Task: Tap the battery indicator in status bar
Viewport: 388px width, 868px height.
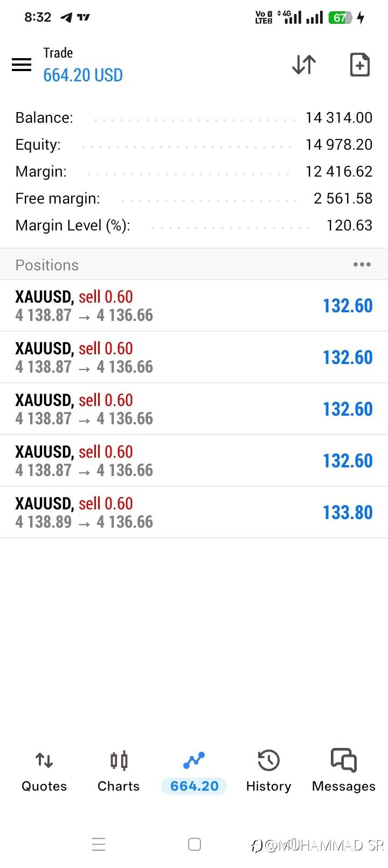Action: point(340,18)
